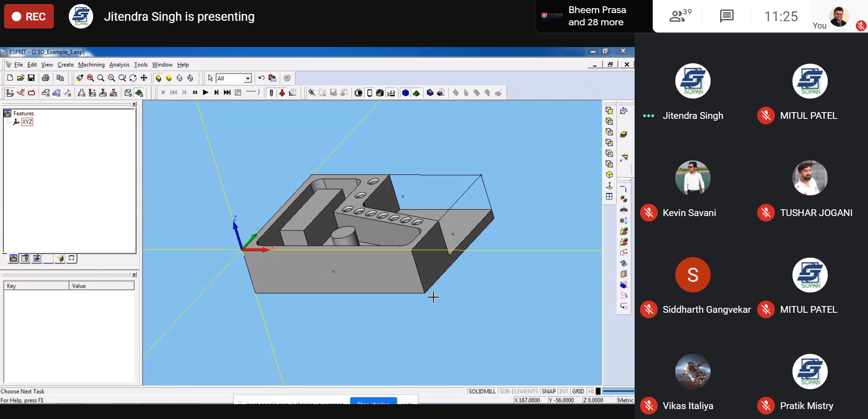This screenshot has height=419, width=868.
Task: Click the blue solid cube icon
Action: (x=405, y=93)
